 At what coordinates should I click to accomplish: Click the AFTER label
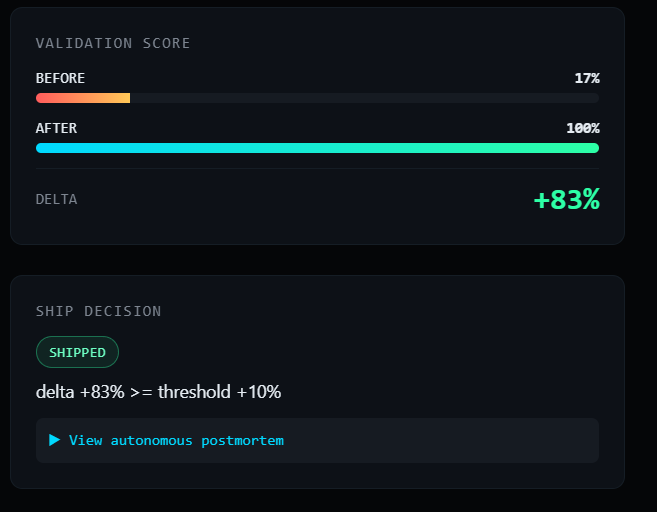tap(56, 128)
